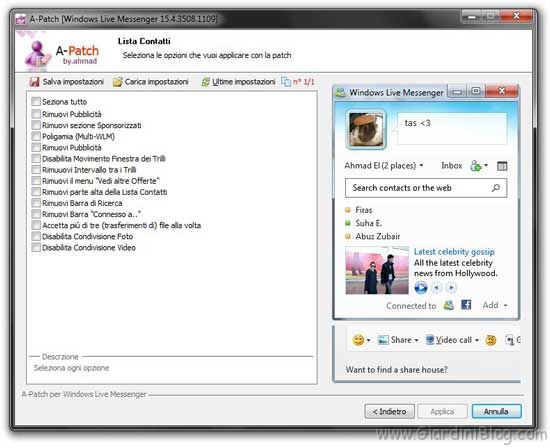Click Carica impostazioni toolbar label

tap(156, 82)
